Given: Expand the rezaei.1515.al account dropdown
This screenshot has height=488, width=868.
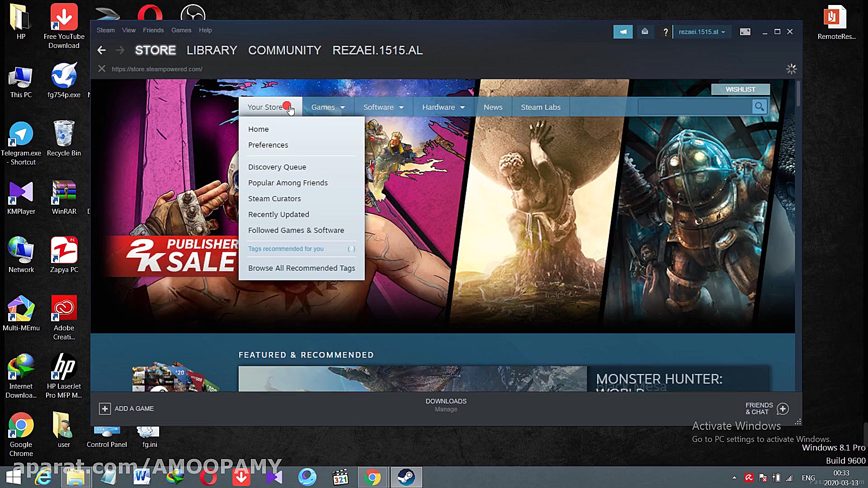Looking at the screenshot, I should (x=702, y=32).
